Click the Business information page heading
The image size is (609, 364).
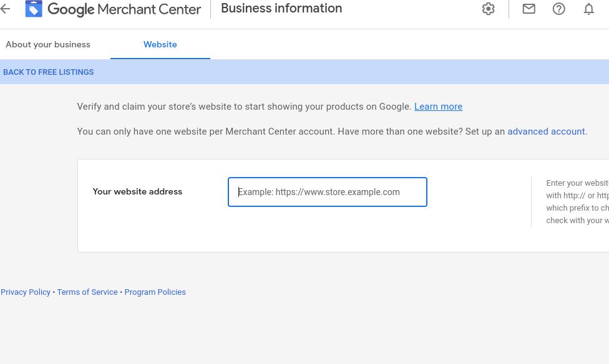[x=281, y=9]
